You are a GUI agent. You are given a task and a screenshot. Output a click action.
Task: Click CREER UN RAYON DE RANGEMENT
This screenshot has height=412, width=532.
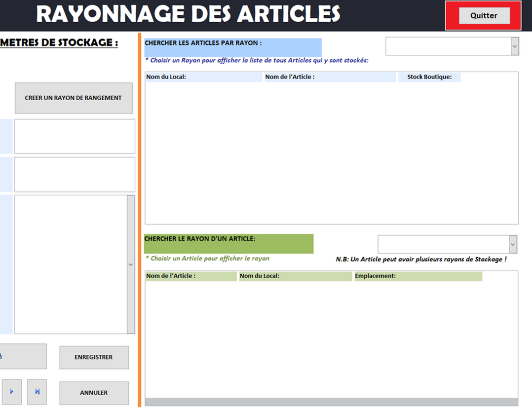click(74, 98)
